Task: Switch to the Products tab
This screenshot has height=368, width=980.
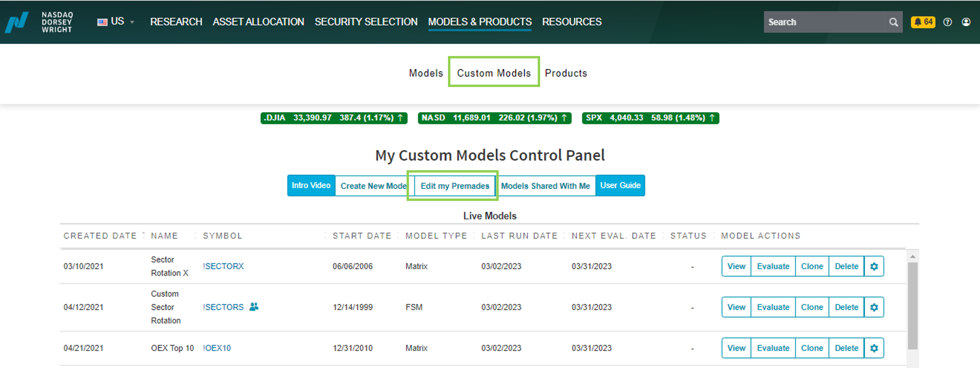Action: coord(566,73)
